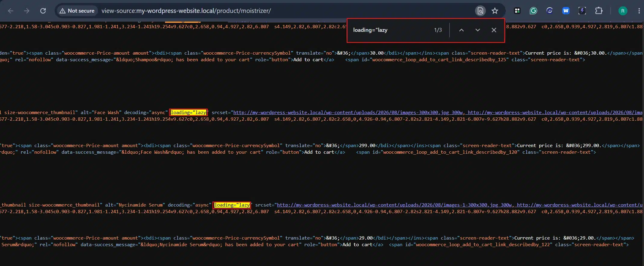Click the search-in-page lens icon in address bar
The image size is (644, 266).
[480, 11]
